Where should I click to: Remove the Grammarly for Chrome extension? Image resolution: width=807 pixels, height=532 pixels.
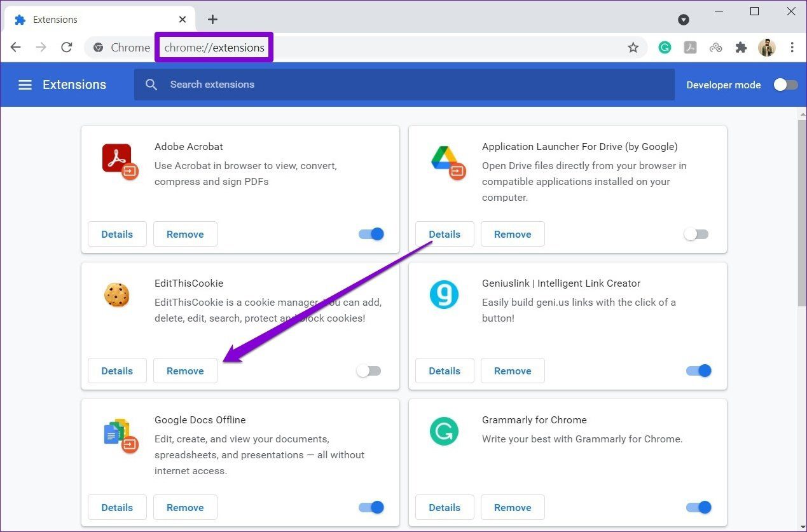click(x=513, y=507)
